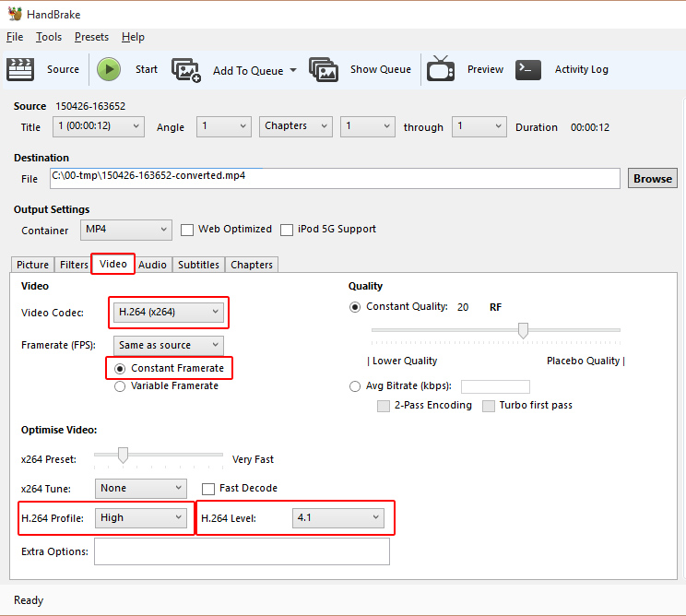Click the Extra Options text field
The image size is (686, 616).
(x=242, y=551)
